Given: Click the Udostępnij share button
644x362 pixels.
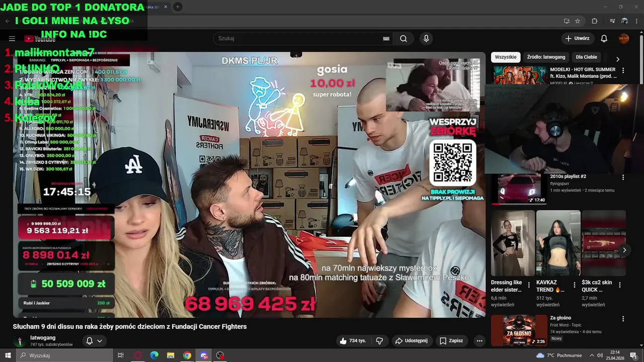Looking at the screenshot, I should point(411,341).
